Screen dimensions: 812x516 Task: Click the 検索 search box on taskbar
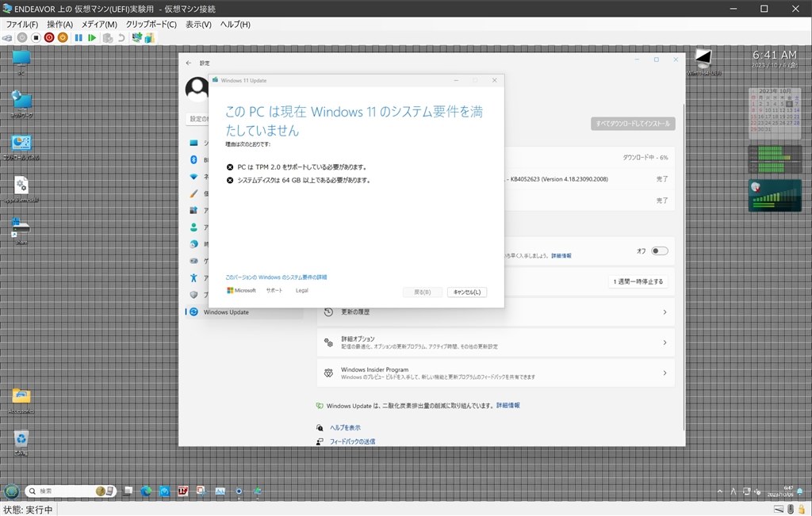tap(70, 491)
